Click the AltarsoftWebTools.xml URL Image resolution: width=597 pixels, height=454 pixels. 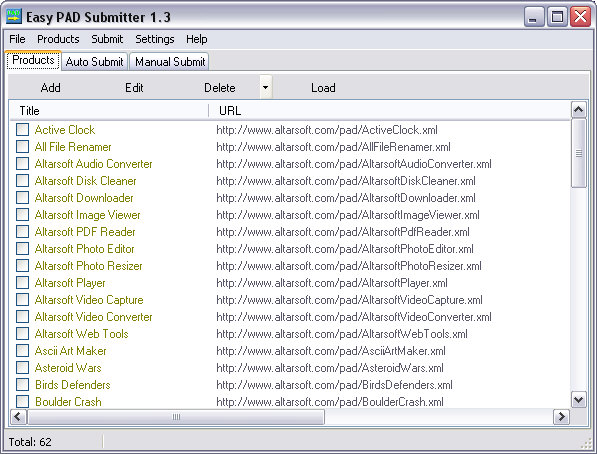click(x=342, y=334)
